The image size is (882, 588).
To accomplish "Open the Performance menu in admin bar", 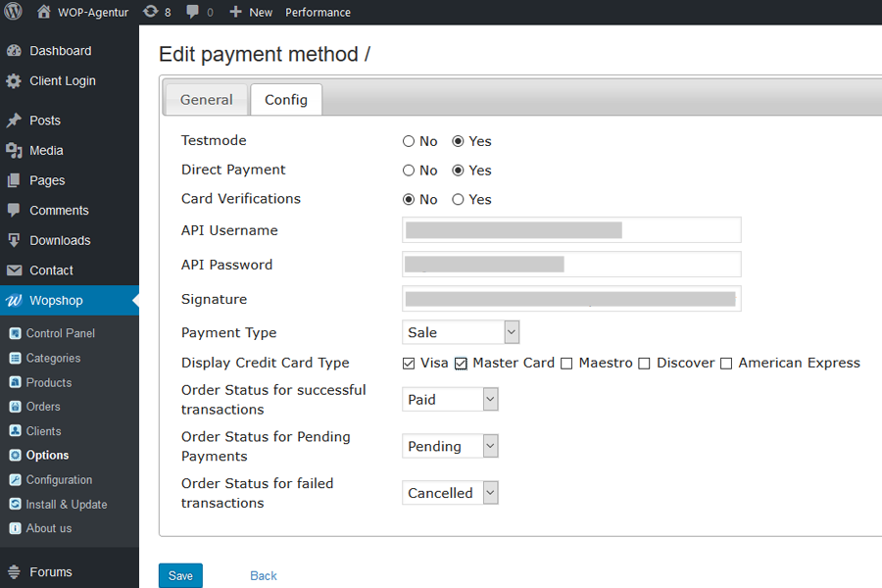I will point(318,12).
